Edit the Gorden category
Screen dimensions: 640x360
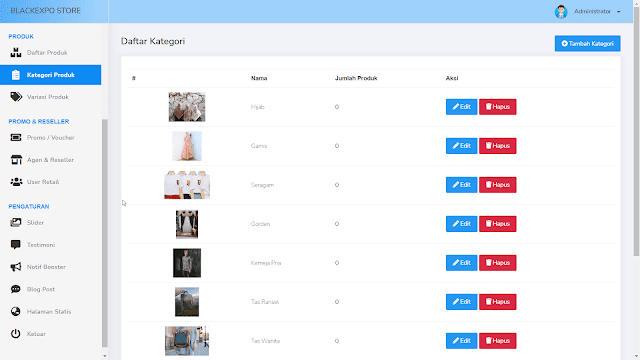pyautogui.click(x=461, y=224)
